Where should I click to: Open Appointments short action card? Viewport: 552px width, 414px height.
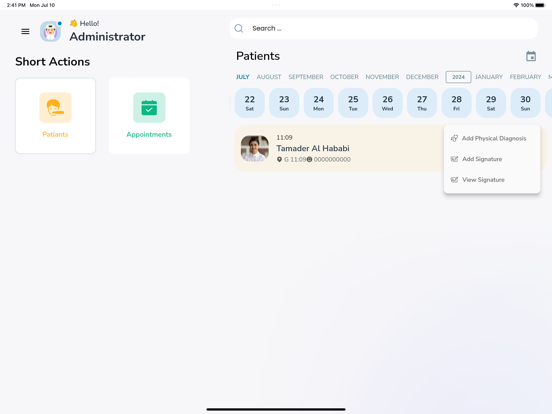click(x=149, y=116)
